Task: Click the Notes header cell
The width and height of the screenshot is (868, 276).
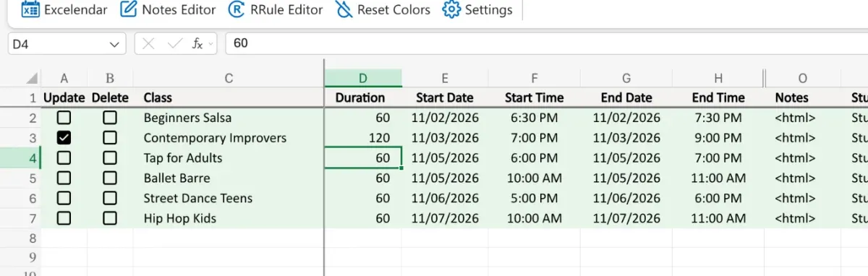Action: (802, 98)
